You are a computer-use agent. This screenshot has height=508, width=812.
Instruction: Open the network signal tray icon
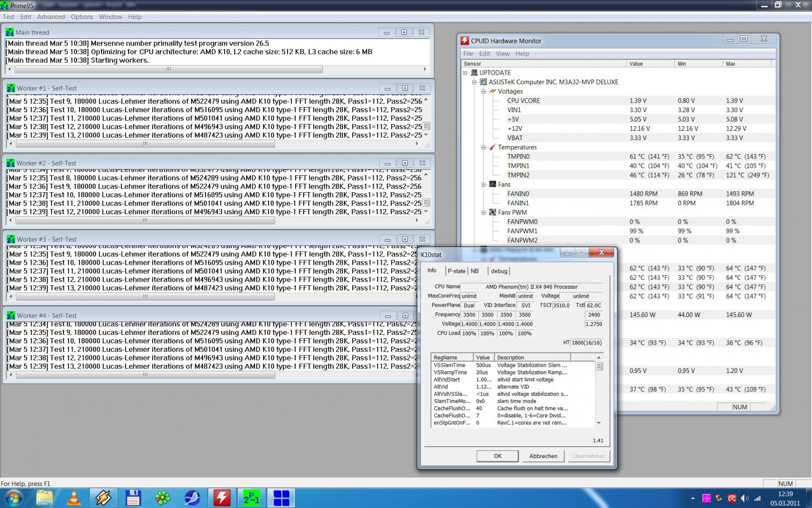click(x=757, y=498)
